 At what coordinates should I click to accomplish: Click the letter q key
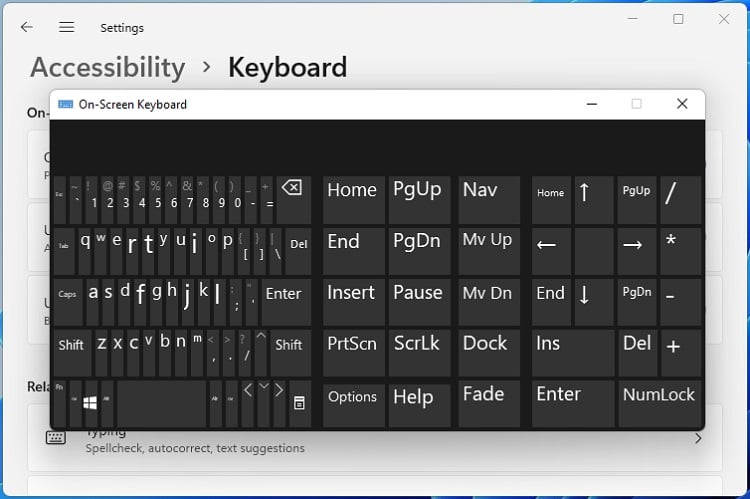pos(85,251)
